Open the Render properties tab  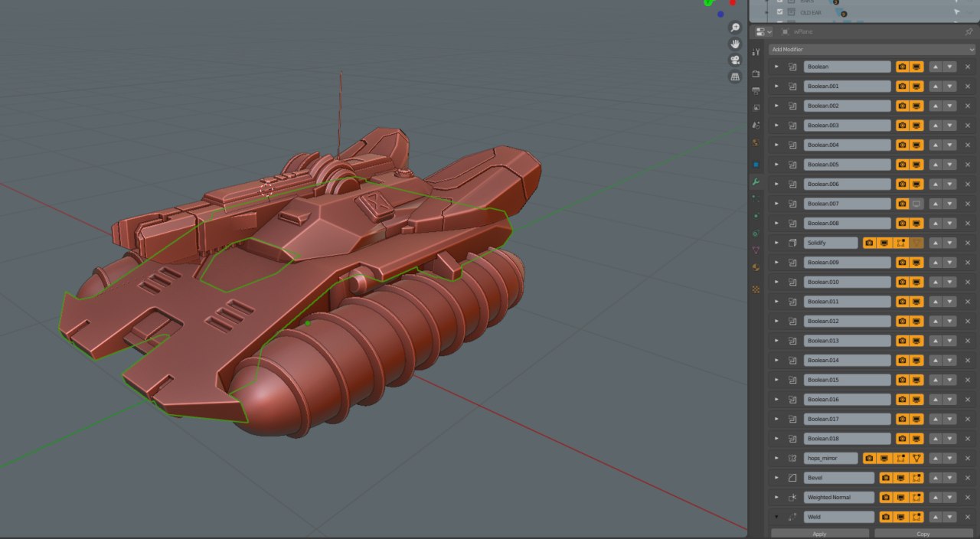tap(756, 73)
